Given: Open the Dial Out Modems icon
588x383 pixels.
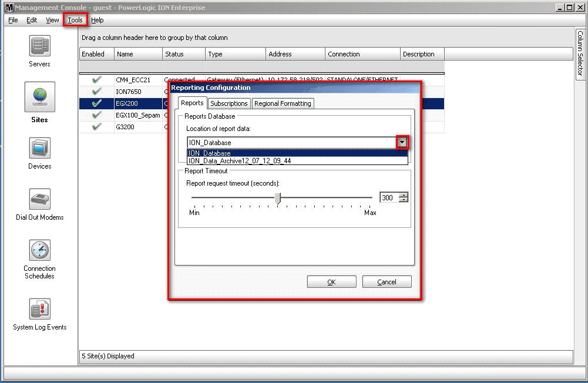Looking at the screenshot, I should (40, 199).
